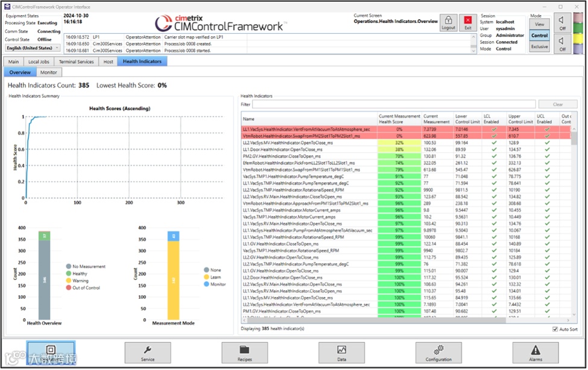
Task: Click the table horizontal scroll-left arrow
Action: pos(244,321)
